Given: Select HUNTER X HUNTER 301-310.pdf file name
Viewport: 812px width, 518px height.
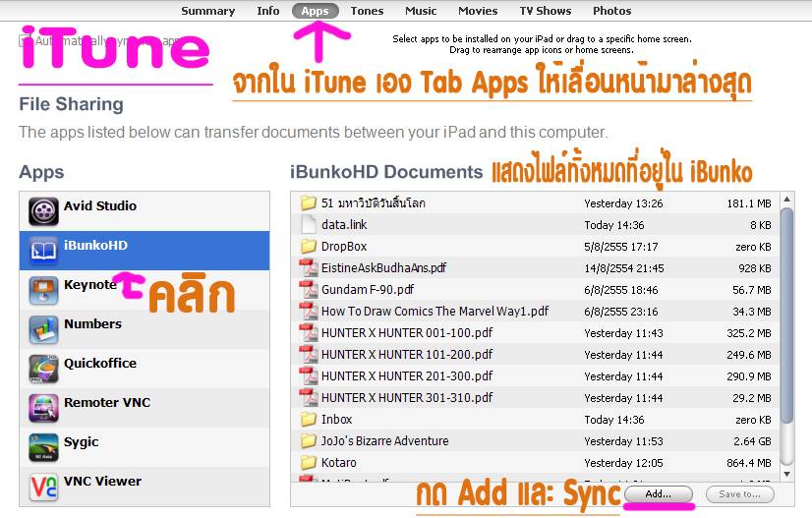Looking at the screenshot, I should click(407, 398).
